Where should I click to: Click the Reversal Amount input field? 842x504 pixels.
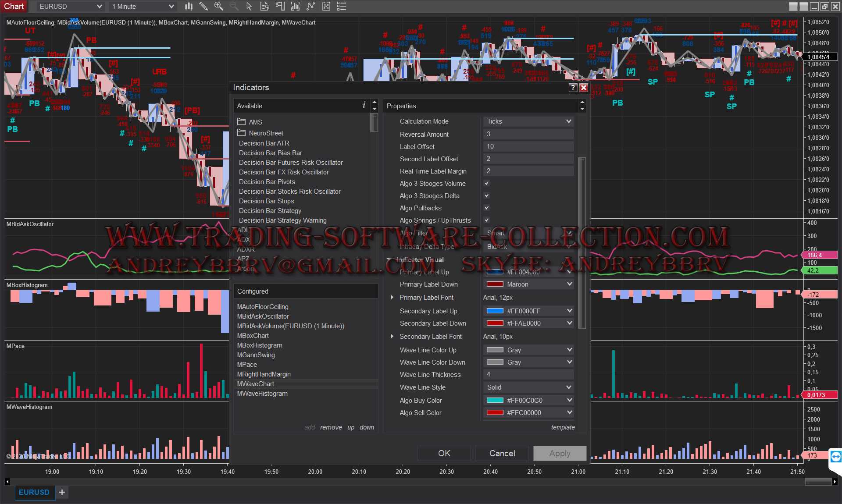click(x=528, y=134)
